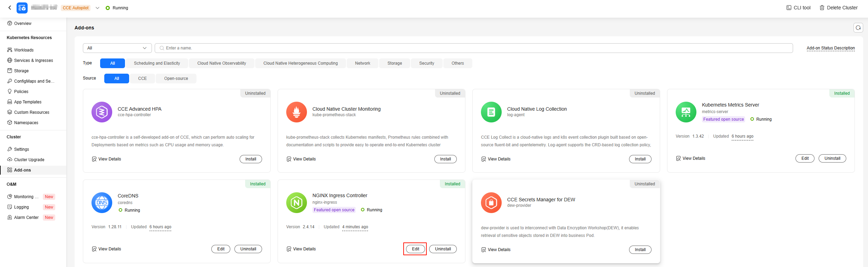Viewport: 868px width, 267px height.
Task: Edit Kubernetes Metrics Server add-on
Action: click(x=805, y=158)
